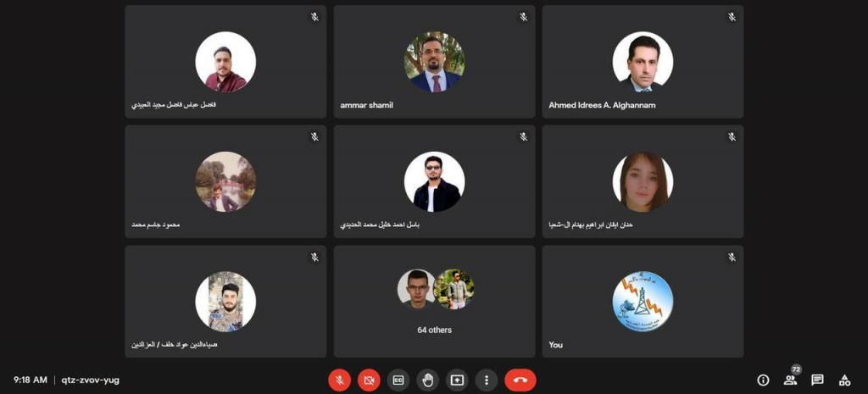Open the chat panel
The width and height of the screenshot is (868, 394).
coord(817,380)
